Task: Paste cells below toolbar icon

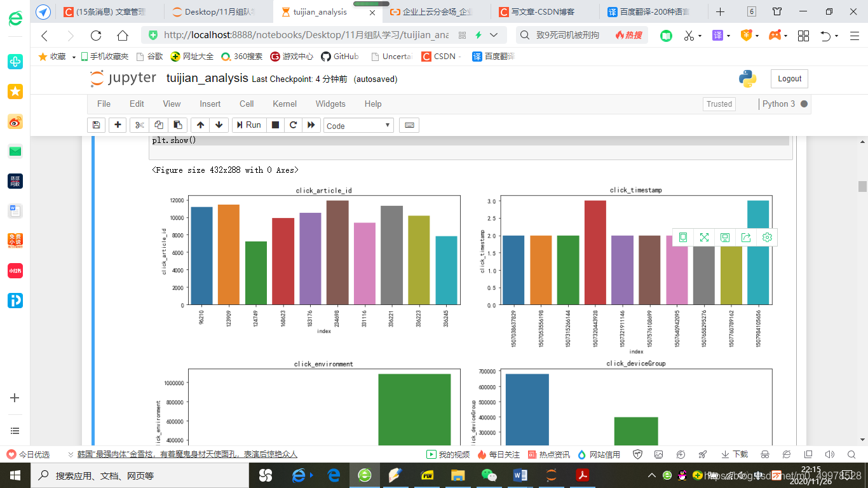Action: tap(178, 125)
